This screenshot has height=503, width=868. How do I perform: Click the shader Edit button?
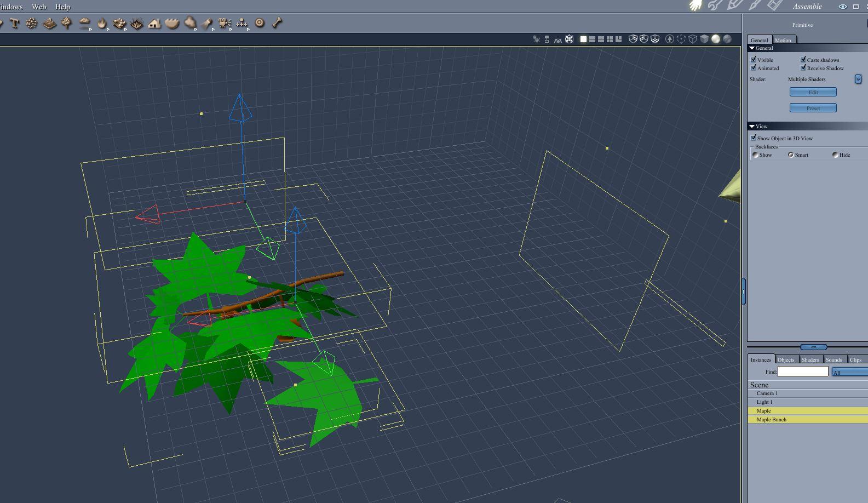coord(813,92)
